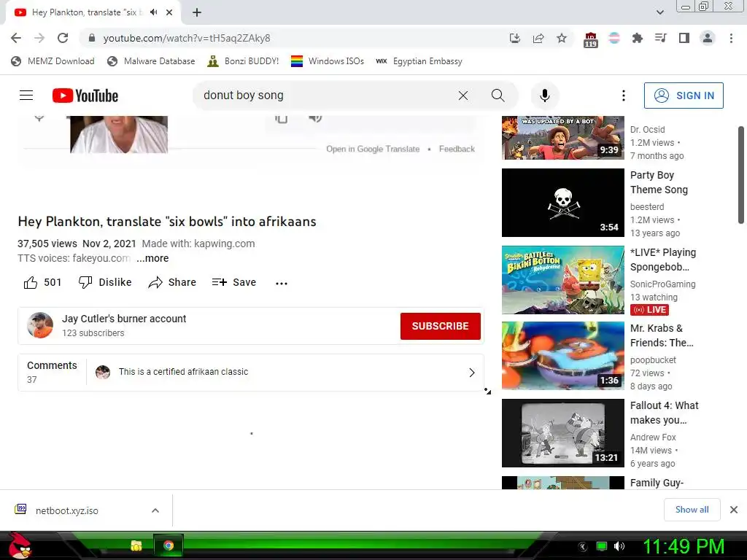Open the Chrome profile avatar
This screenshot has width=747, height=560.
[x=708, y=38]
